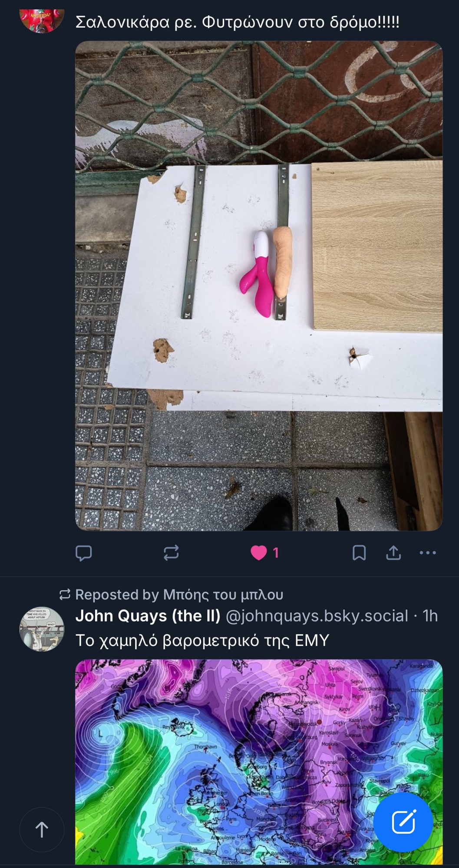Viewport: 459px width, 868px height.
Task: Open the three-dot more options menu
Action: (428, 553)
